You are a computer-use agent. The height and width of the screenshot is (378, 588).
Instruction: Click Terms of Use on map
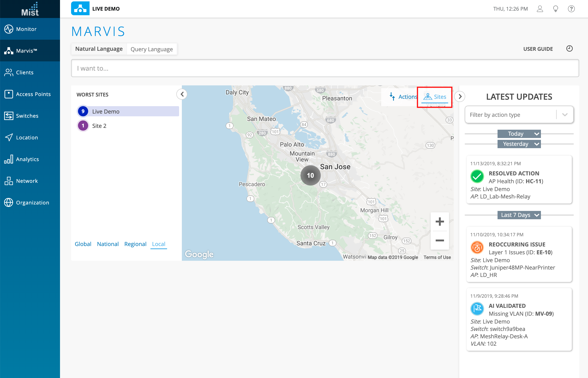tap(437, 257)
